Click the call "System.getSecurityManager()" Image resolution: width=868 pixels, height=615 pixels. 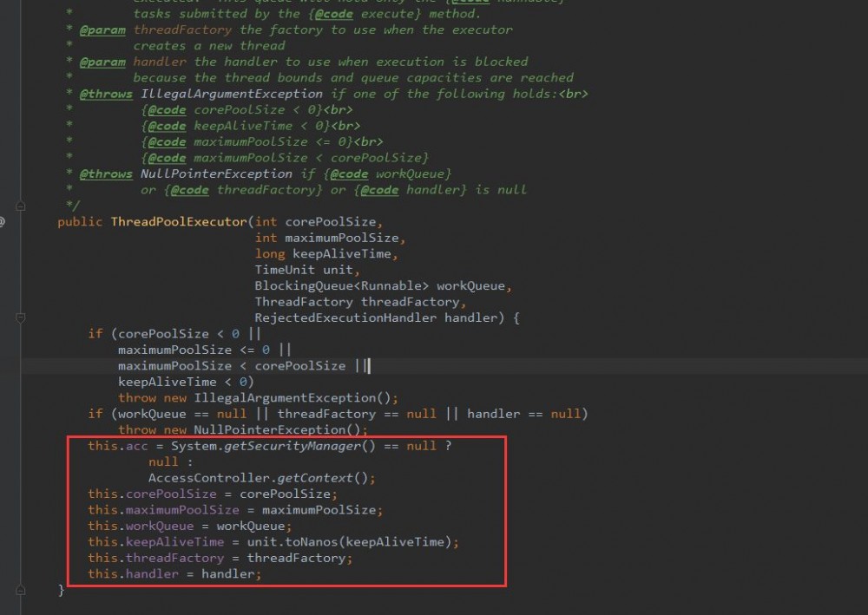click(273, 446)
